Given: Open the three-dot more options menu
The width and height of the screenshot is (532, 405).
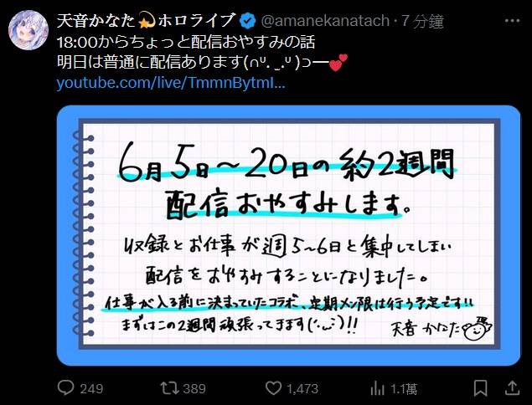Looking at the screenshot, I should point(512,21).
